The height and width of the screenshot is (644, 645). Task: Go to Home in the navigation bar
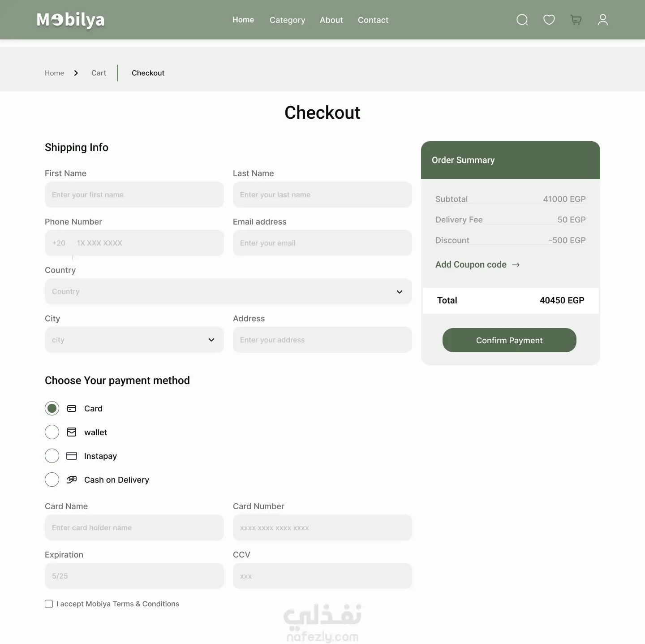tap(243, 20)
